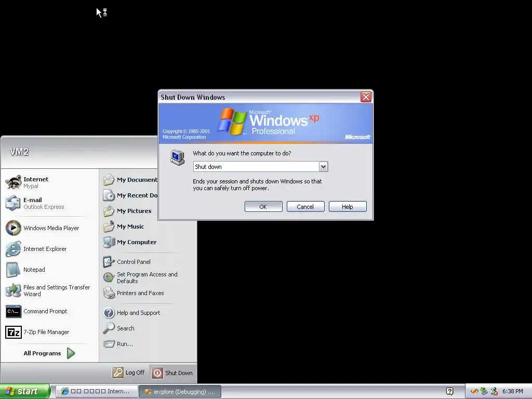The height and width of the screenshot is (399, 532).
Task: Switch to iexplore (Debugging) taskbar item
Action: click(180, 392)
